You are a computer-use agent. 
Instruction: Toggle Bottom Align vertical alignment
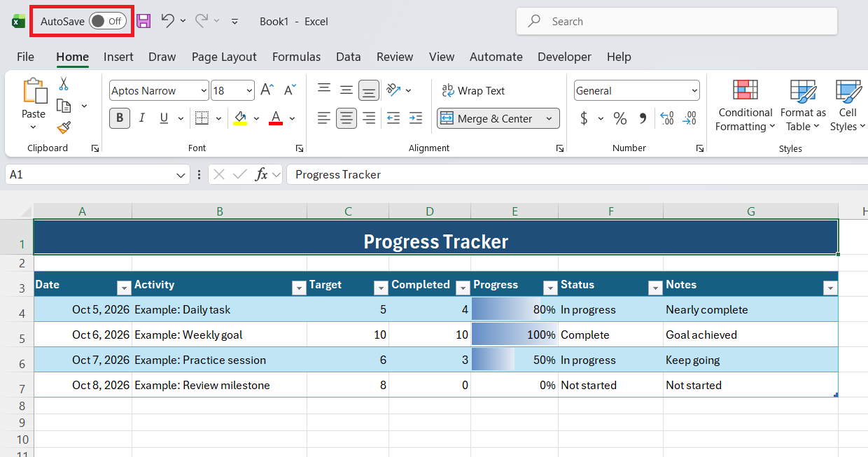tap(369, 90)
